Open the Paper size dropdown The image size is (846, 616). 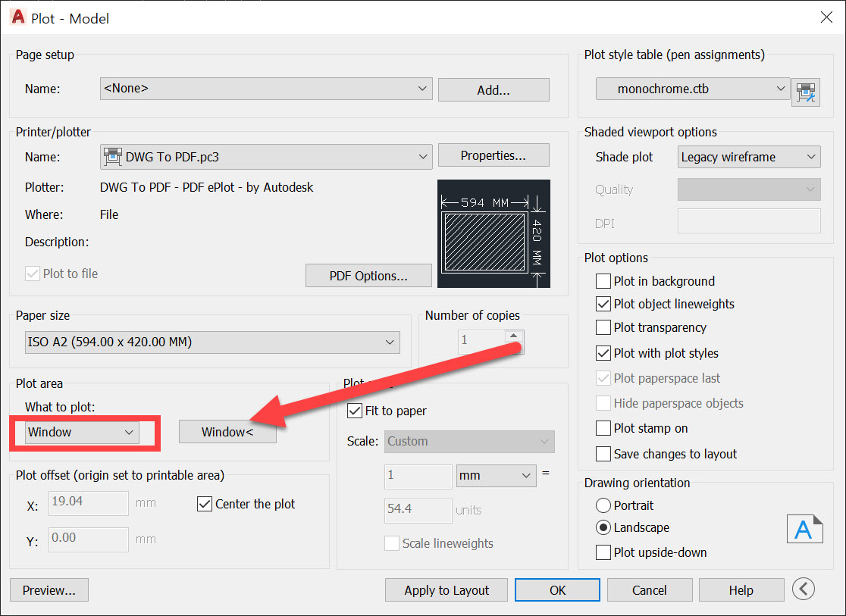pyautogui.click(x=212, y=342)
